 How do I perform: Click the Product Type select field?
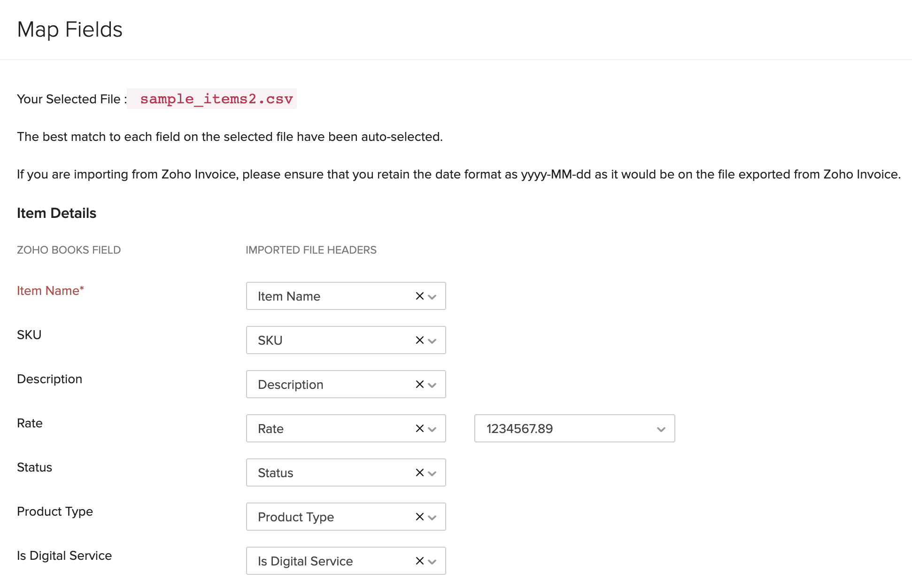[x=329, y=517]
